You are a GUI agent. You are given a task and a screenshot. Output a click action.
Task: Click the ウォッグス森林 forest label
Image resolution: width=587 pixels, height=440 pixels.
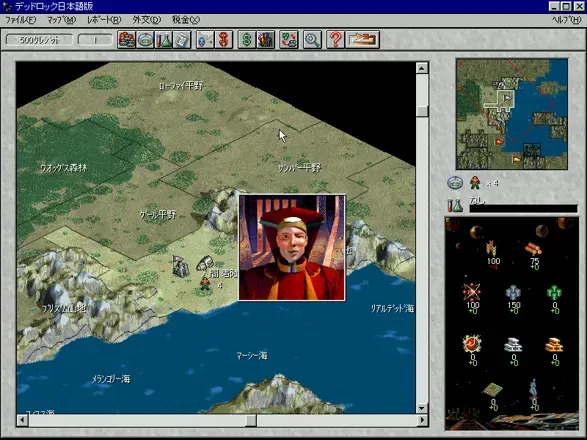click(x=63, y=168)
